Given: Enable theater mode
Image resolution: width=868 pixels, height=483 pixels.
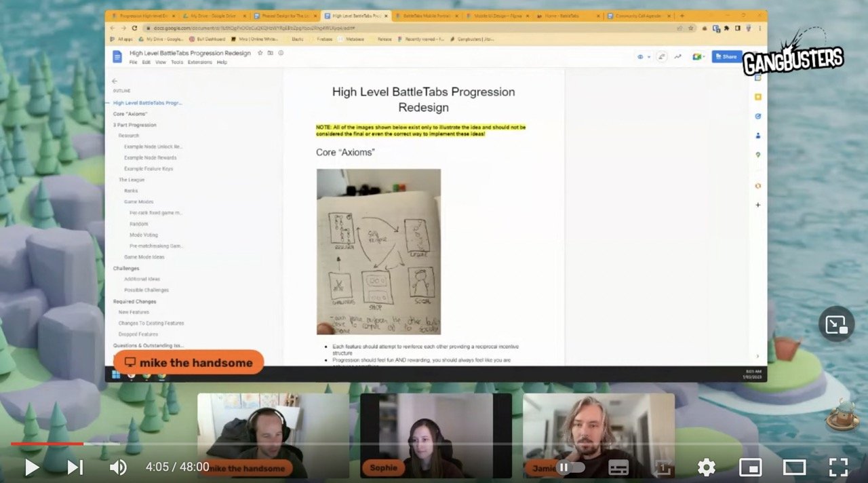Looking at the screenshot, I should coord(794,467).
